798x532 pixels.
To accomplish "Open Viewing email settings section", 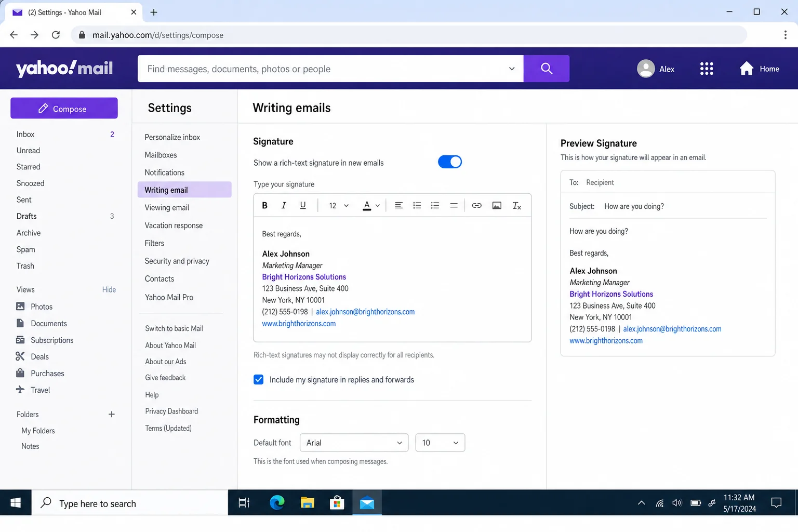I will coord(167,207).
